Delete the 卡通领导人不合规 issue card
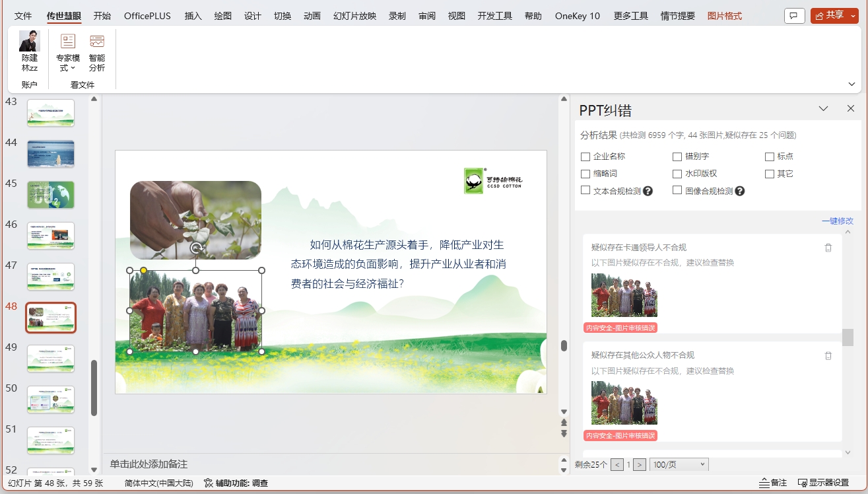 click(x=828, y=248)
